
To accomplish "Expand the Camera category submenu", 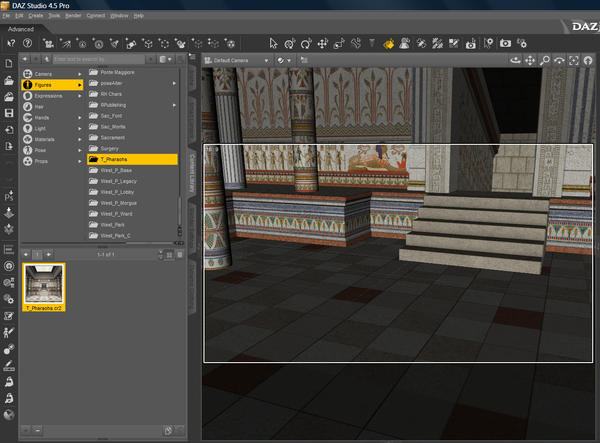I will click(x=80, y=74).
